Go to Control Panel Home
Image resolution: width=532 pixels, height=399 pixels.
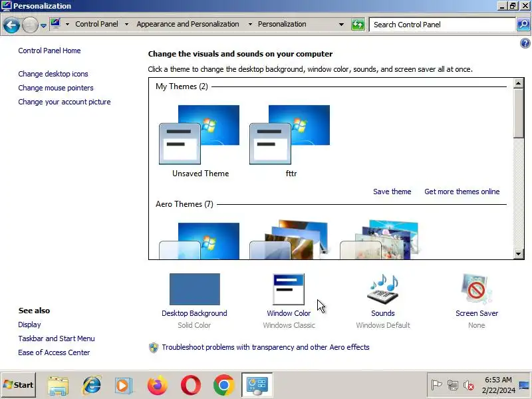(49, 51)
